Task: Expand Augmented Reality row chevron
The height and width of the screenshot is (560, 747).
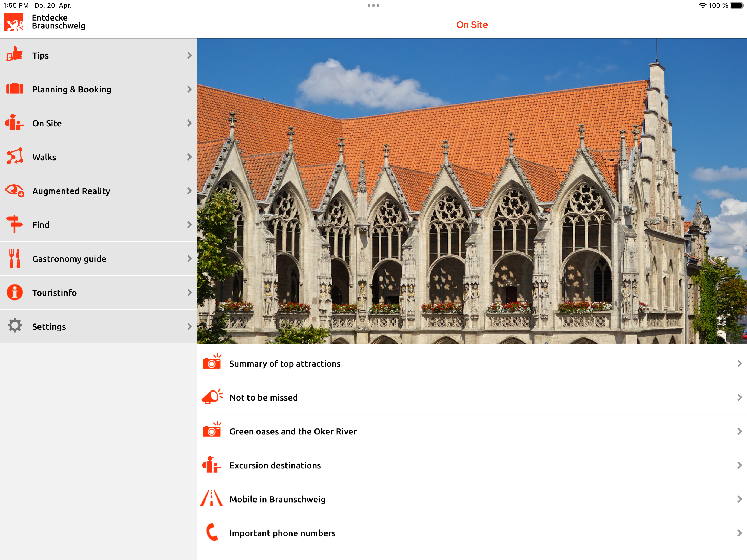Action: [189, 191]
